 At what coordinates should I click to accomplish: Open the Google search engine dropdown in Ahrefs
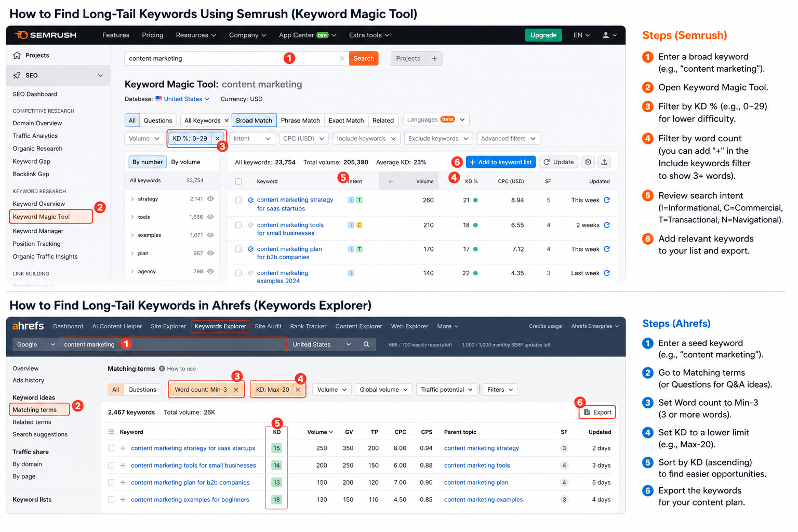coord(35,344)
